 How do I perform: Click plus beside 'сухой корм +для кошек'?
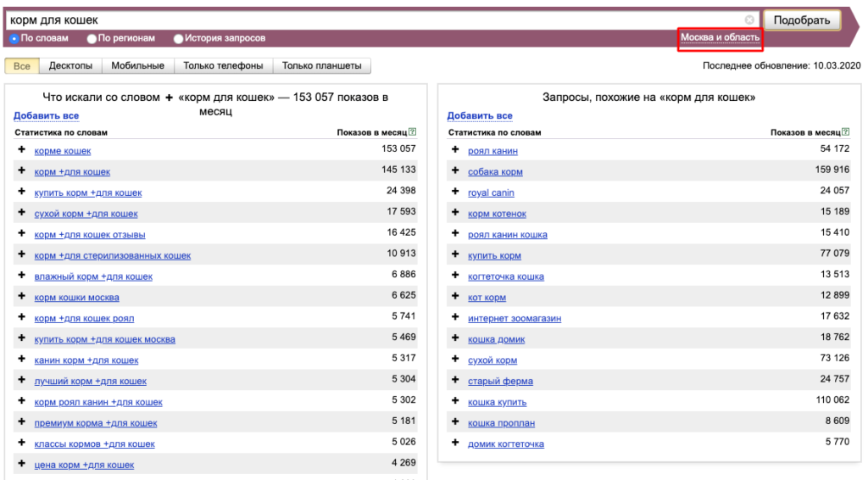[21, 213]
